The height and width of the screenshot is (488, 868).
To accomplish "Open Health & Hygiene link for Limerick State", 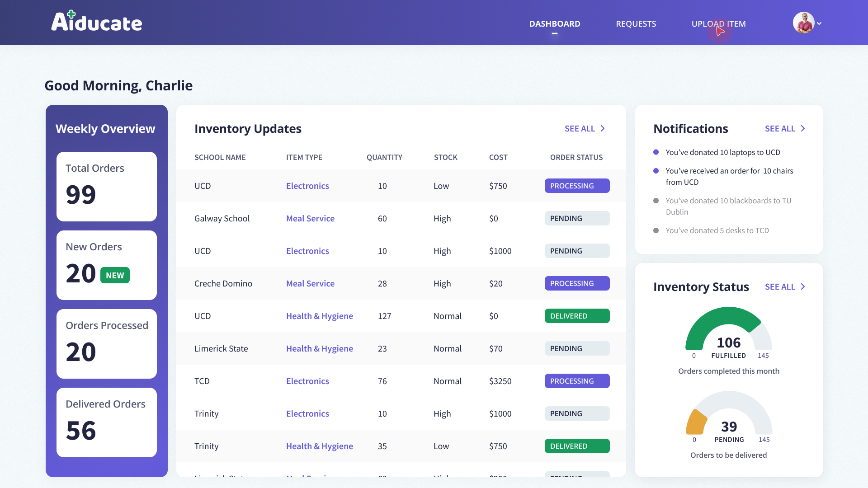I will 319,348.
